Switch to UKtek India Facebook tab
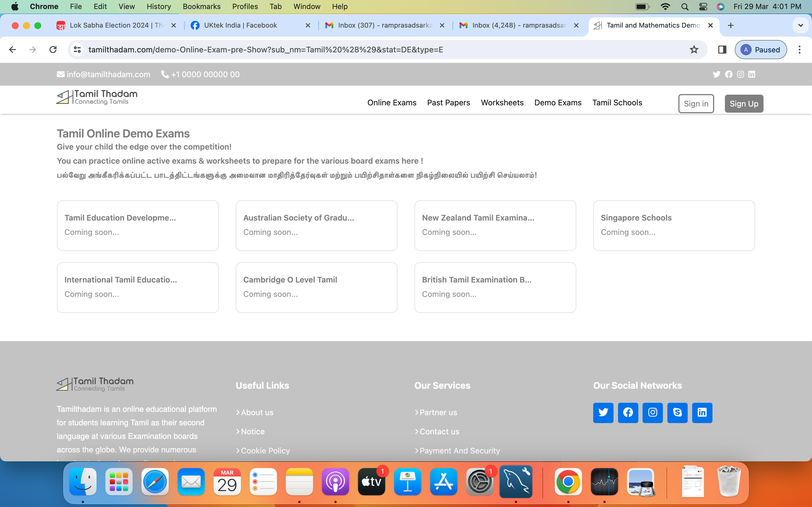 [x=240, y=25]
